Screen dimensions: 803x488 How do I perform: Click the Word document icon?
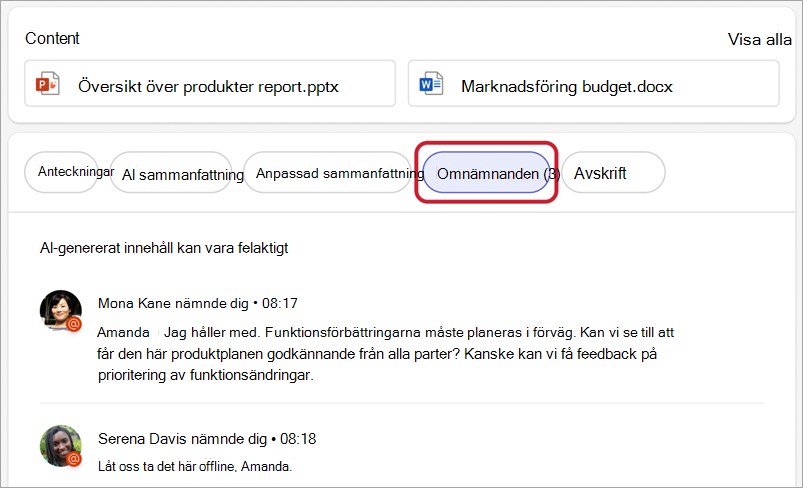[x=431, y=84]
